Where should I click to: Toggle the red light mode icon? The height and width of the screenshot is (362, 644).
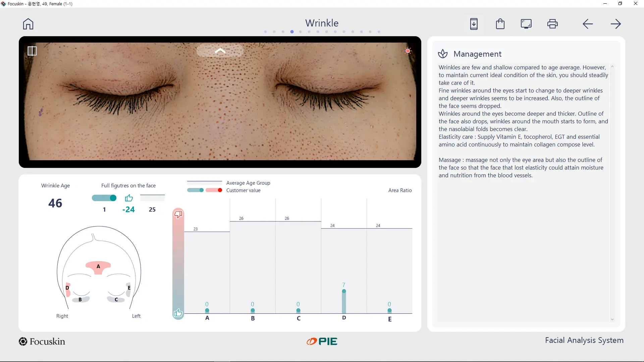tap(408, 51)
